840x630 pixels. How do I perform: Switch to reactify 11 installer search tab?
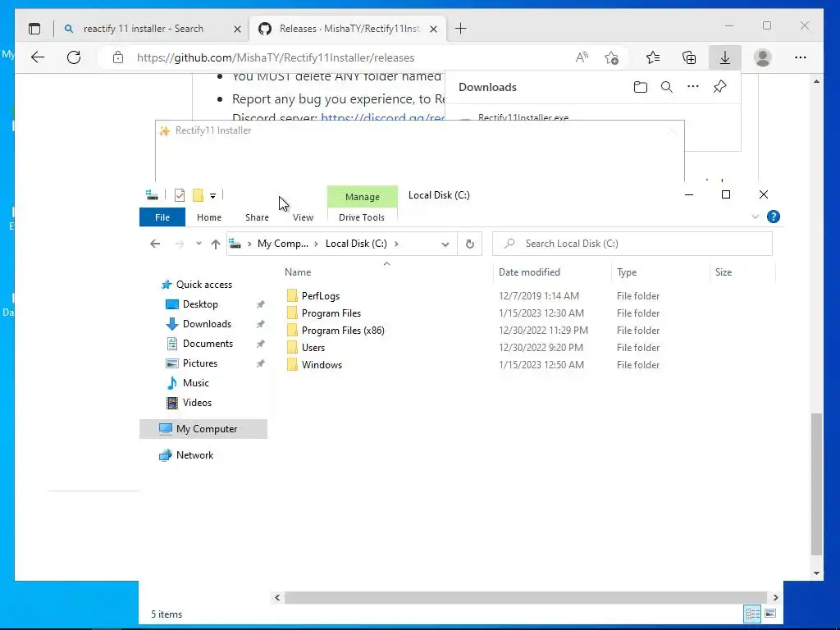pyautogui.click(x=144, y=29)
